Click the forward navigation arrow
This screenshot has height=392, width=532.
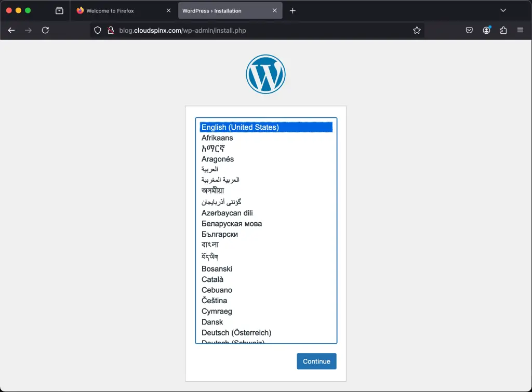click(x=28, y=30)
